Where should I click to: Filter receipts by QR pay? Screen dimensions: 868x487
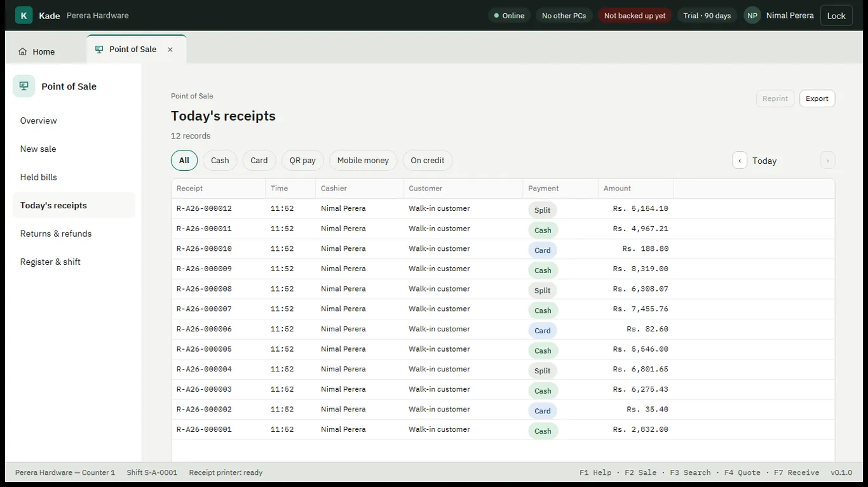tap(302, 160)
